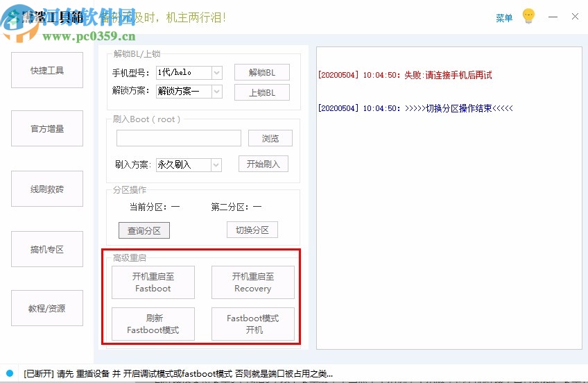Click the 查询分区 button
This screenshot has width=588, height=383.
pyautogui.click(x=144, y=230)
